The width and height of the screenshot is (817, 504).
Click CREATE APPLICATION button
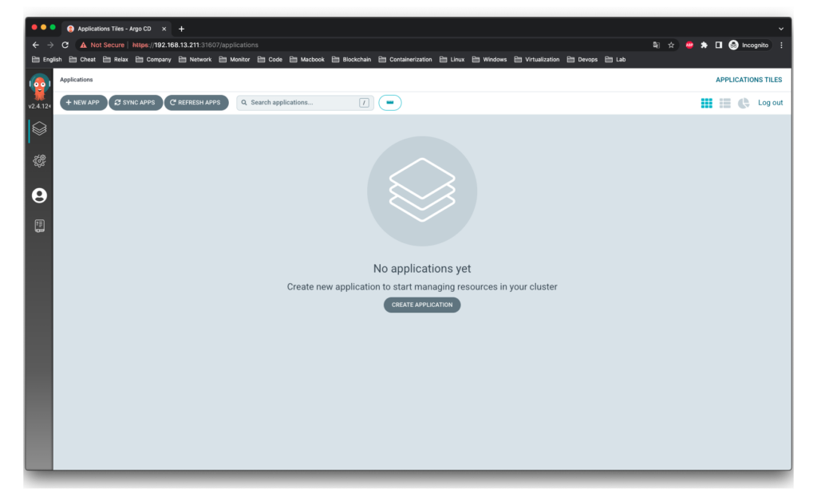coord(422,305)
